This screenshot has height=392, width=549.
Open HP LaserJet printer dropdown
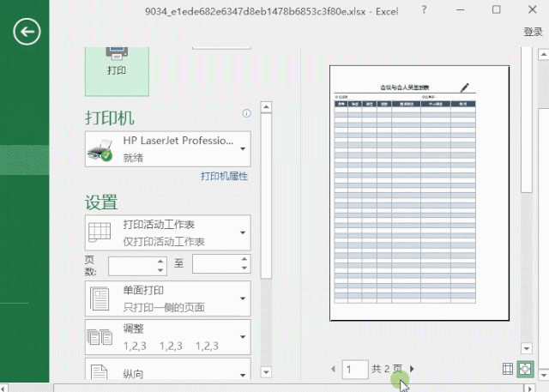[x=168, y=149]
